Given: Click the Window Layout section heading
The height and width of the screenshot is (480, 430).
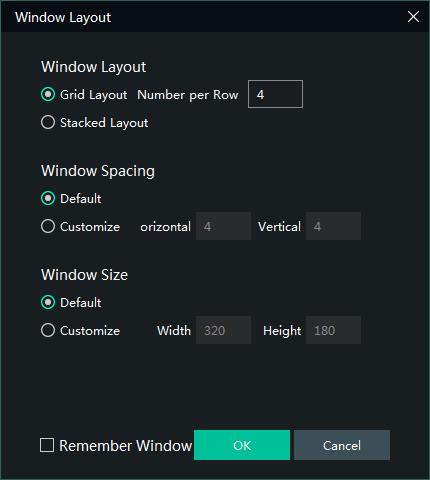Looking at the screenshot, I should 93,67.
